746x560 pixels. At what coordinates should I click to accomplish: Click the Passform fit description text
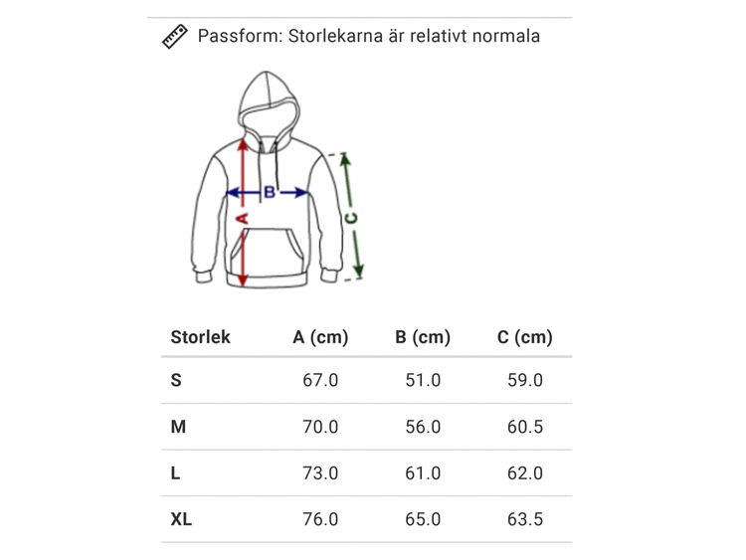coord(368,37)
